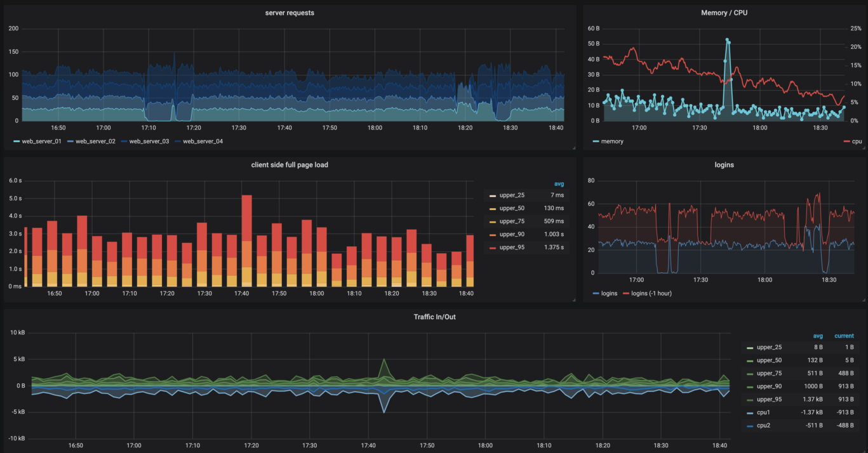Toggle cpu1 series label in Traffic legend
868x453 pixels.
pyautogui.click(x=765, y=413)
